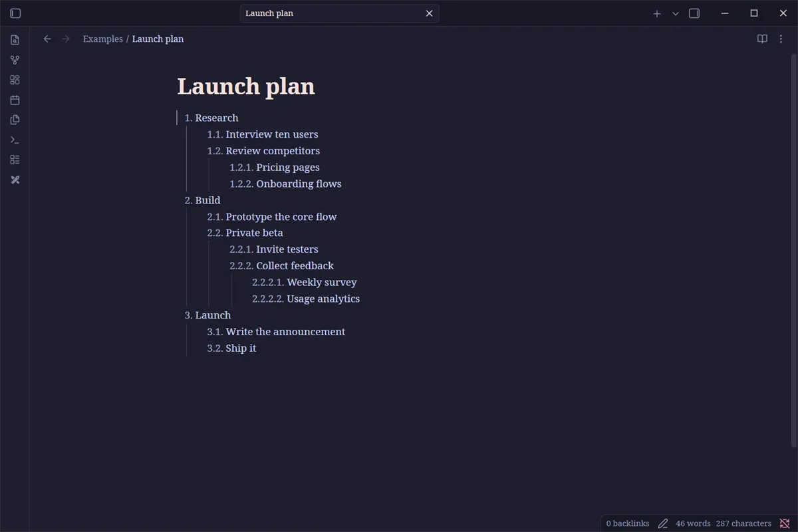Open the 0 backlinks status item
Viewport: 798px width, 532px height.
[x=628, y=523]
